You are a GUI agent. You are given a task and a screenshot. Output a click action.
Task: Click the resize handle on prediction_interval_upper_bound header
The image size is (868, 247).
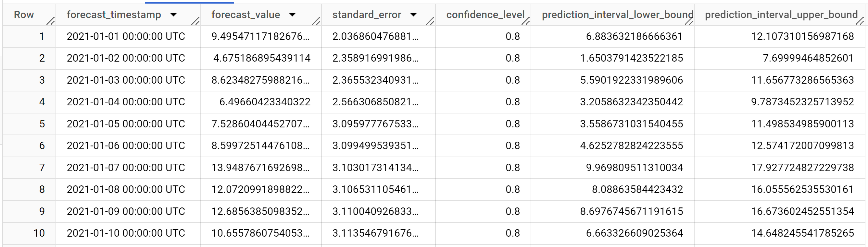[x=859, y=22]
